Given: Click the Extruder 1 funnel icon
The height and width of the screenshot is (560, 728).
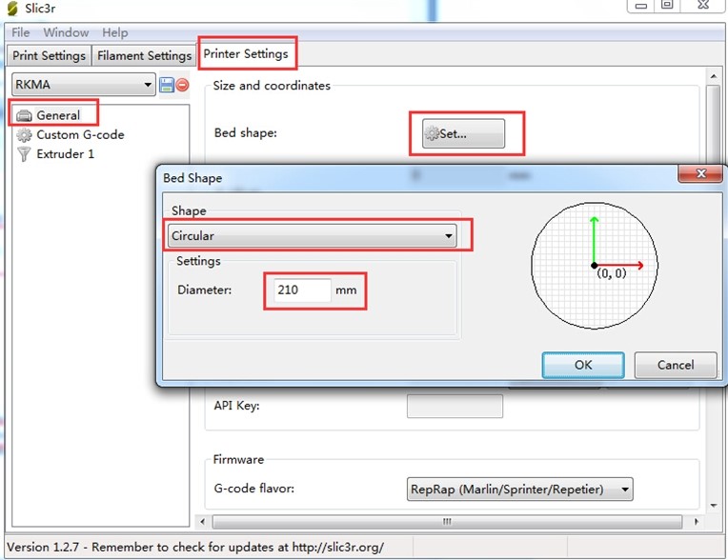Looking at the screenshot, I should coord(24,154).
